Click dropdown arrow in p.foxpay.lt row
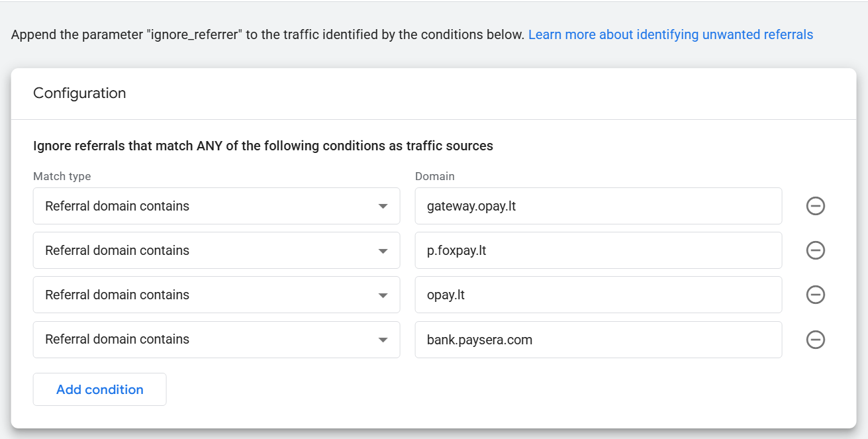The height and width of the screenshot is (439, 868). 383,251
